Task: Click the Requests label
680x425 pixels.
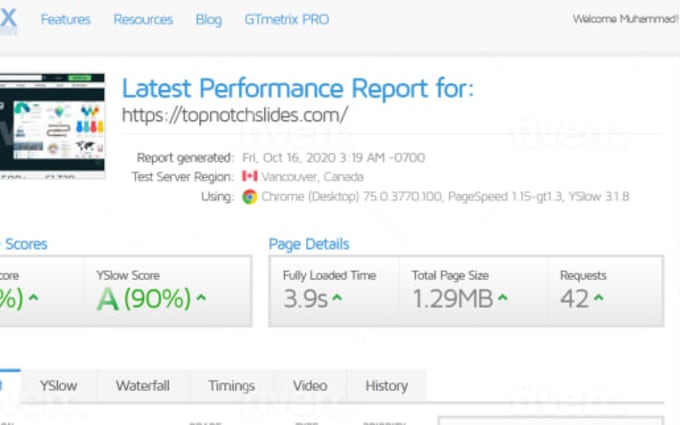Action: click(583, 275)
